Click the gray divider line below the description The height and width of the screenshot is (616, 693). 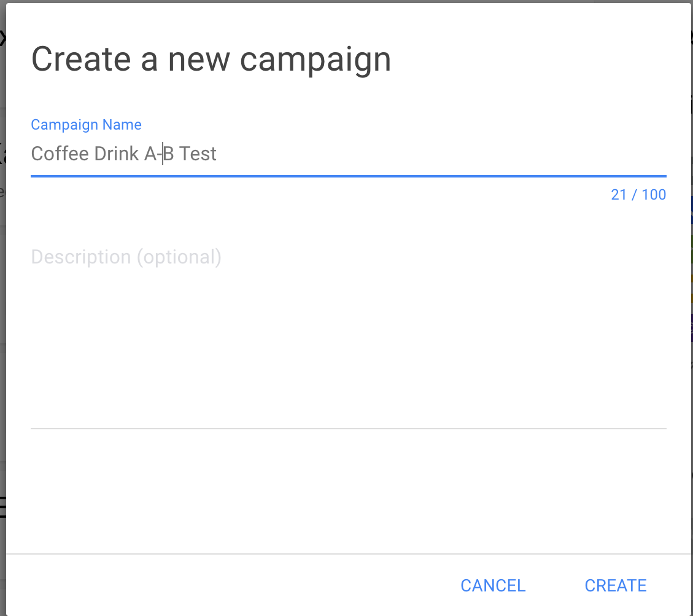pos(348,428)
